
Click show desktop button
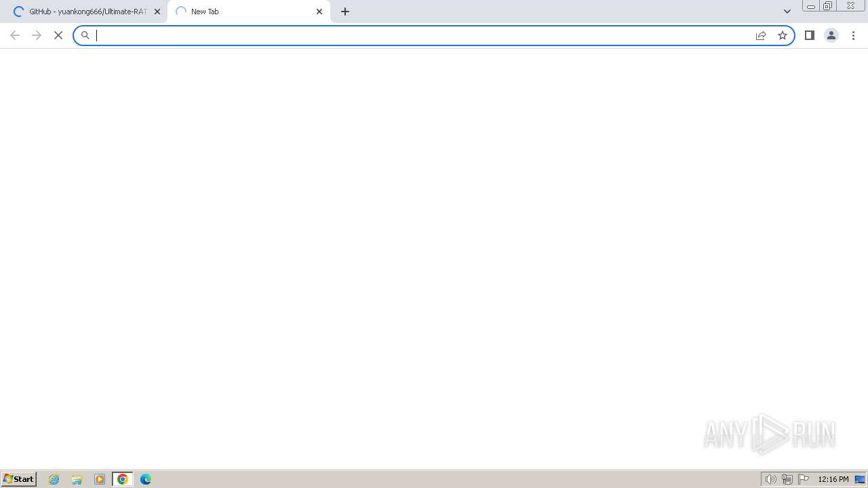860,479
